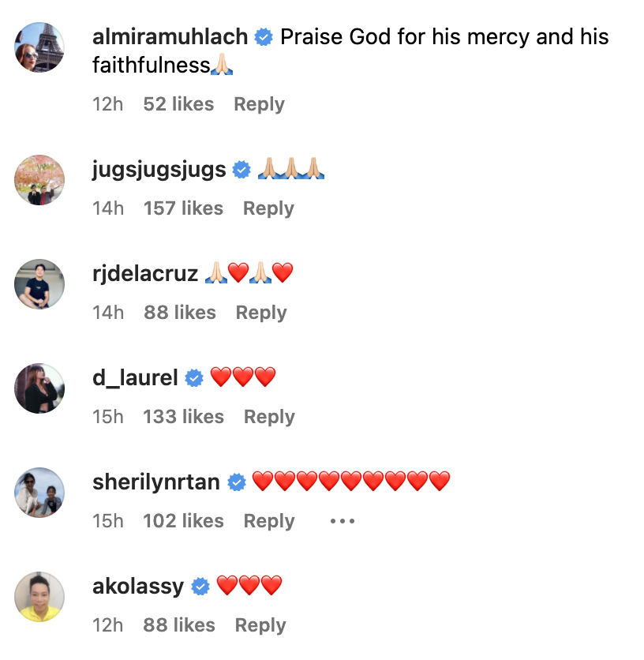This screenshot has height=660, width=644.
Task: Reply to rjdelacruz's comment
Action: pyautogui.click(x=261, y=313)
